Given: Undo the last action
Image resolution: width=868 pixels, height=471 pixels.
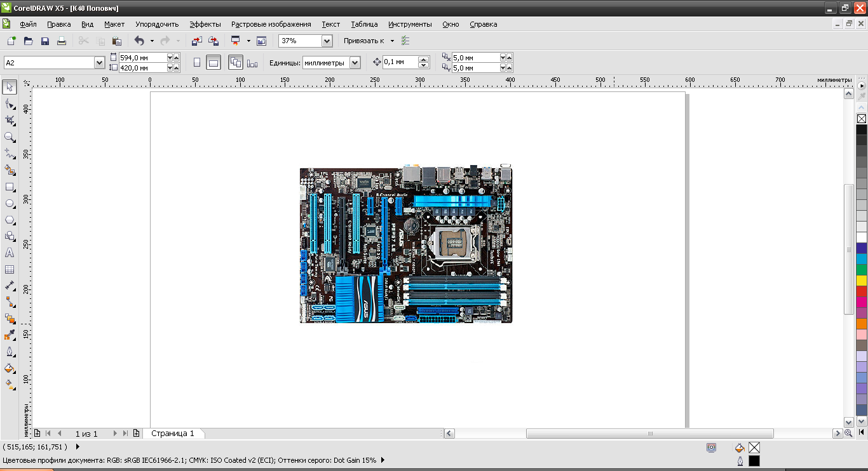Looking at the screenshot, I should pos(139,41).
